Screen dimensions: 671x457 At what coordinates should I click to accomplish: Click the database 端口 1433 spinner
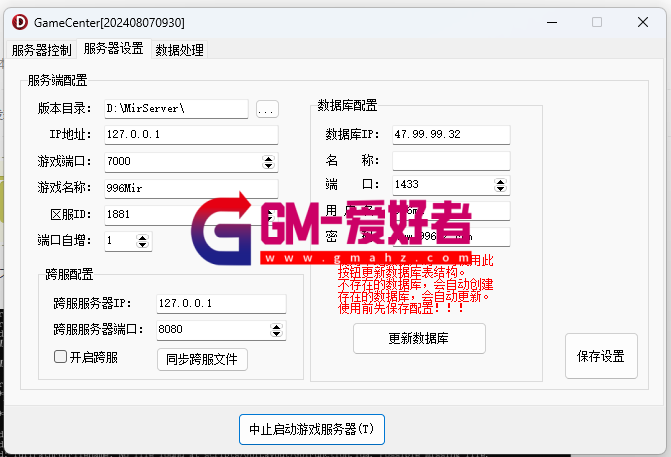click(501, 186)
